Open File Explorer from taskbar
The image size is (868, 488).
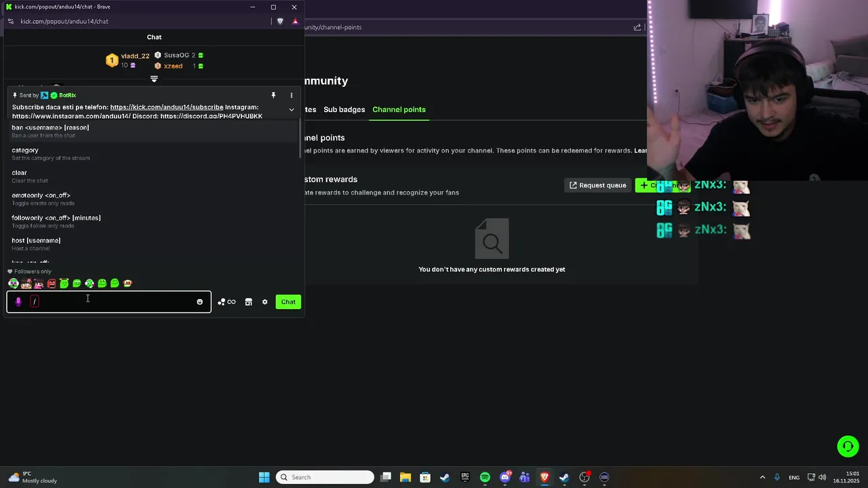(x=405, y=477)
